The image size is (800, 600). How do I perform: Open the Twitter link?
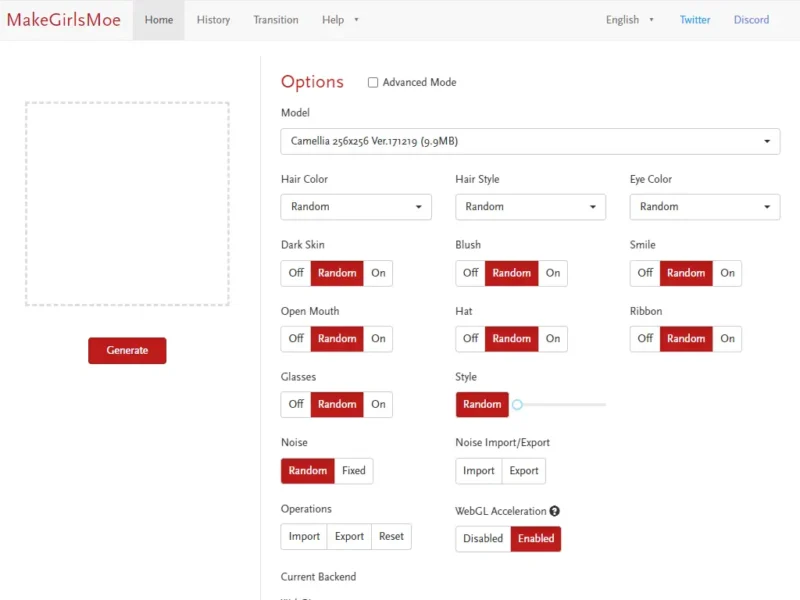tap(695, 20)
